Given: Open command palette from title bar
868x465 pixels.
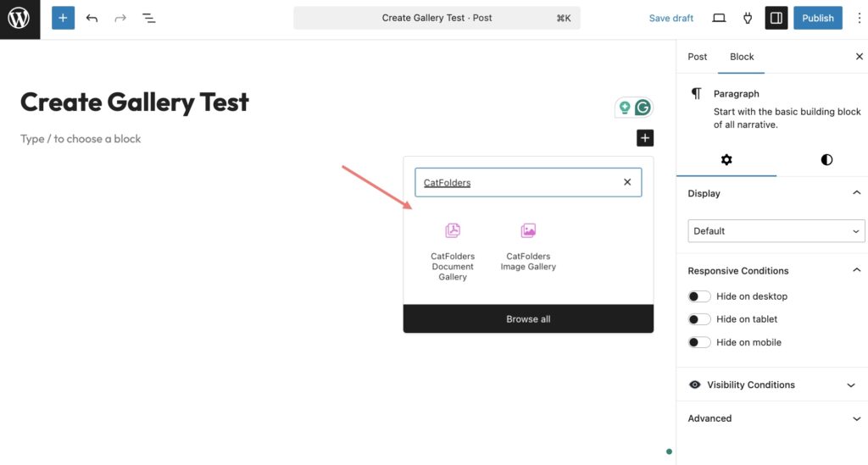Looking at the screenshot, I should [437, 18].
